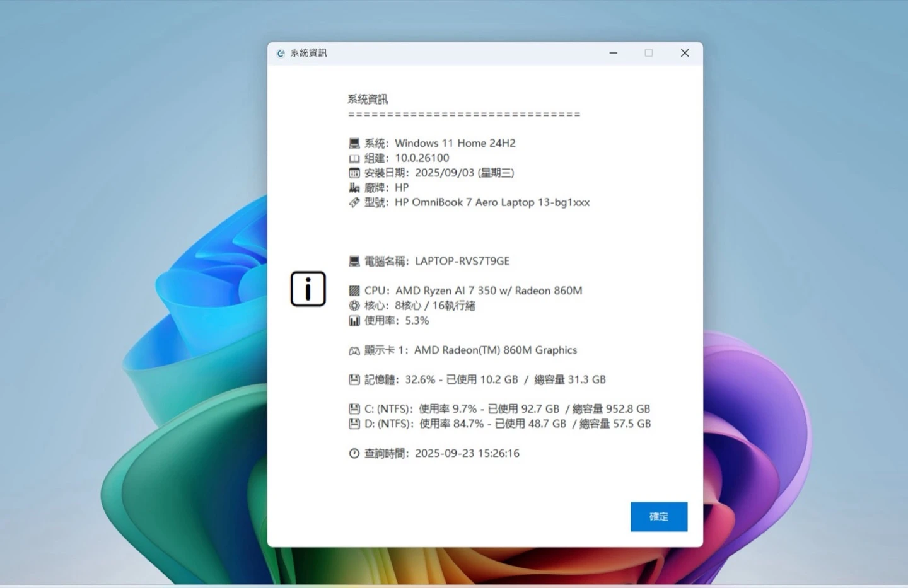Image resolution: width=908 pixels, height=588 pixels.
Task: Click the calendar icon beside 安裝日期
Action: tap(354, 173)
